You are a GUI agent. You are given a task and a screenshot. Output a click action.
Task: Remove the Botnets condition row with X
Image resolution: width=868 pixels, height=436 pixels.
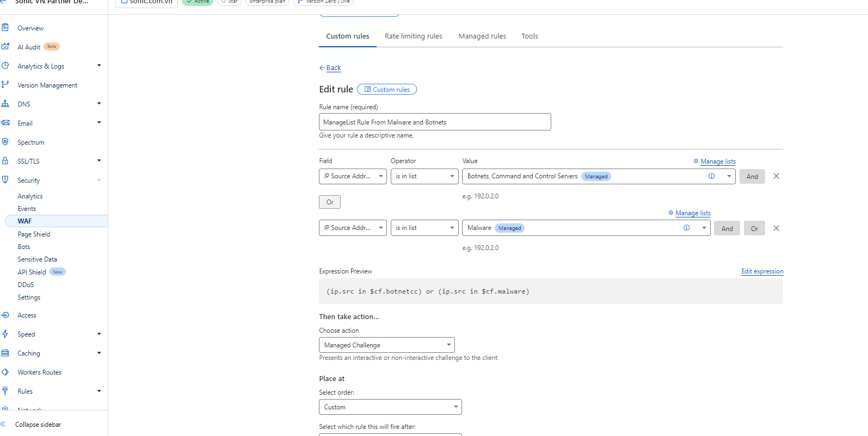(776, 176)
